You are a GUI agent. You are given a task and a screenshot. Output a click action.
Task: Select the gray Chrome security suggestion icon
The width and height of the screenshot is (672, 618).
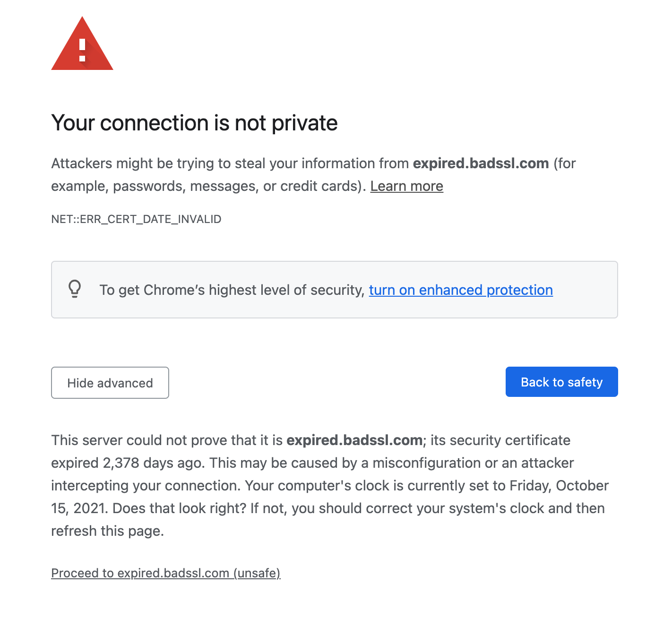coord(75,289)
